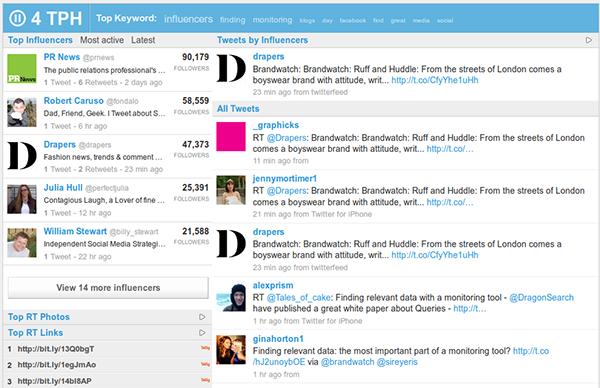Switch to the Latest tab
Screen dimensions: 600x388
click(x=143, y=40)
